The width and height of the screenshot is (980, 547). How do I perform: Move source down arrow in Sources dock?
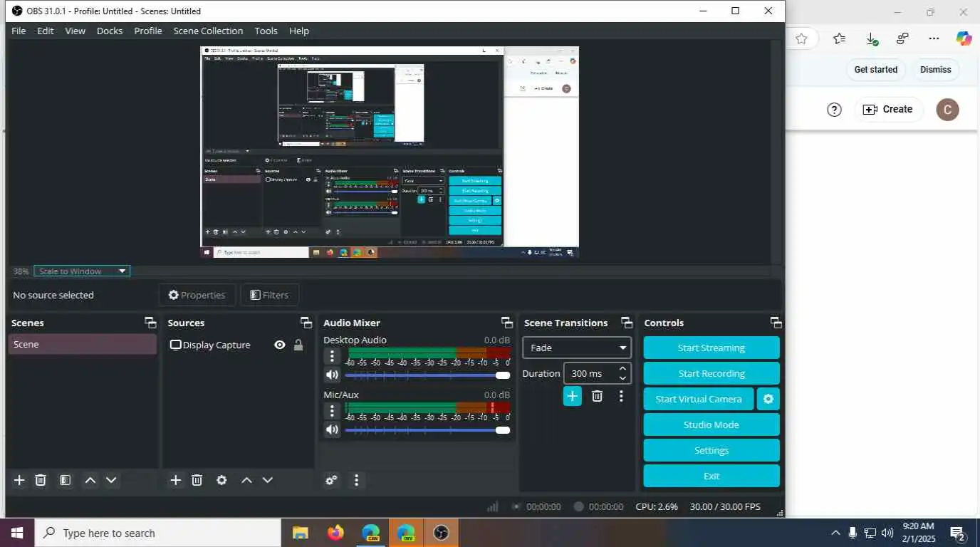click(268, 480)
